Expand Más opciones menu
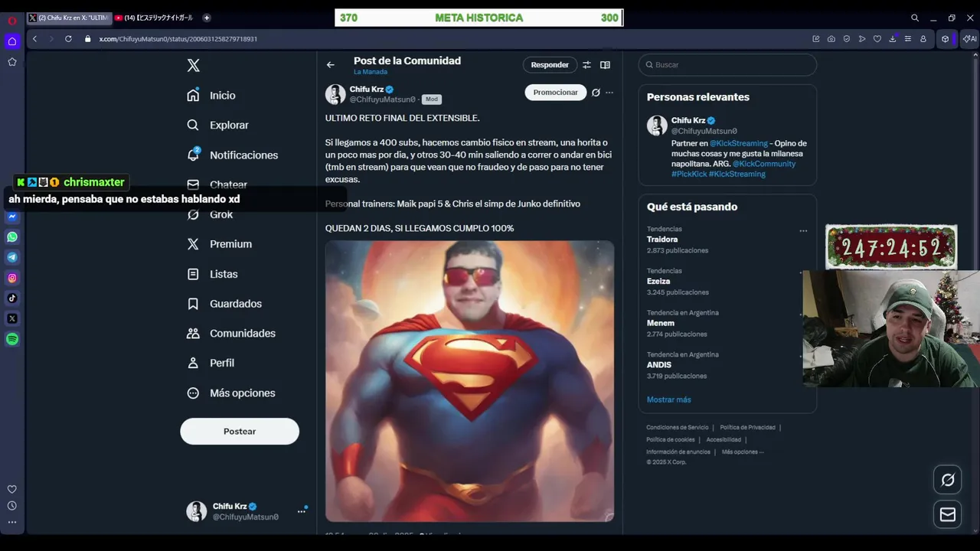The image size is (980, 551). [x=231, y=393]
